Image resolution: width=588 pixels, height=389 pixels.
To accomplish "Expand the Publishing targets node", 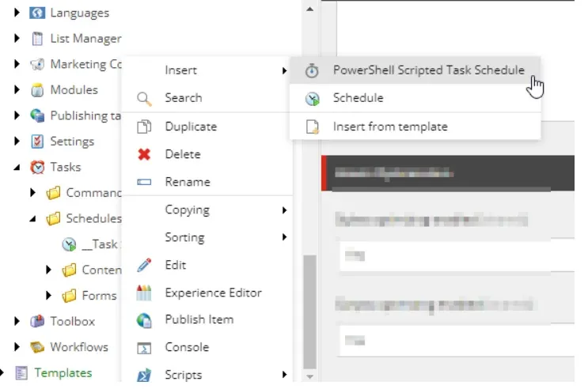I will pos(17,115).
